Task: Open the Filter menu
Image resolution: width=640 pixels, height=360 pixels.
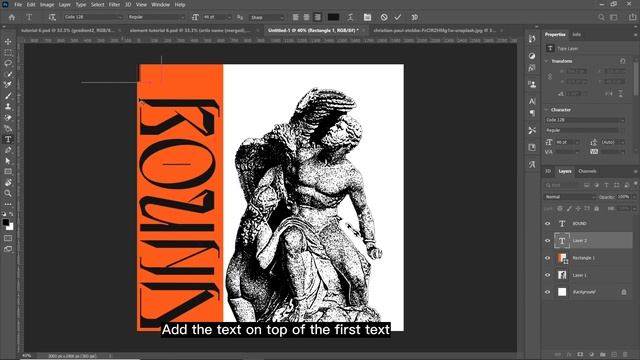Action: tap(114, 5)
